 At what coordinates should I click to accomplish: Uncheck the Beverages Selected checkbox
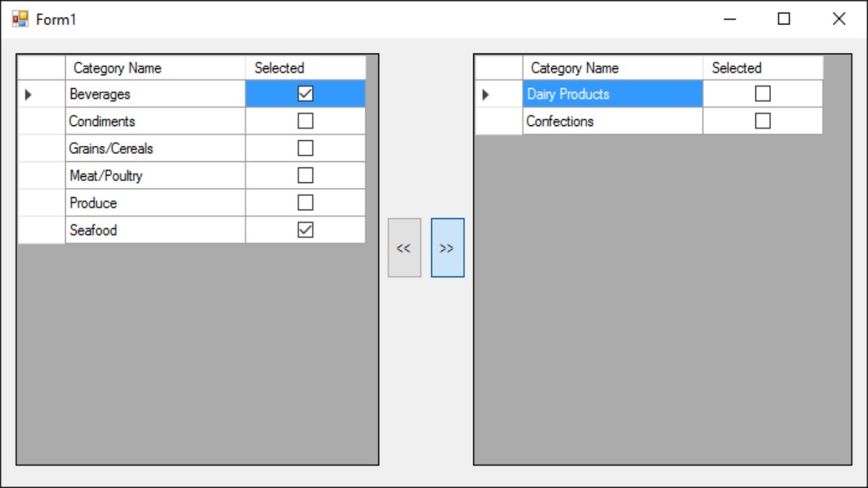[305, 94]
